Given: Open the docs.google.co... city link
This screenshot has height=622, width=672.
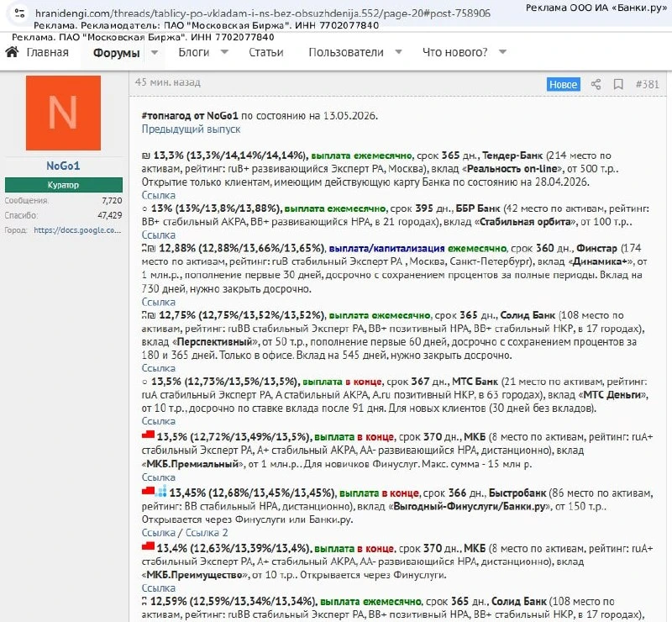Looking at the screenshot, I should click(77, 230).
